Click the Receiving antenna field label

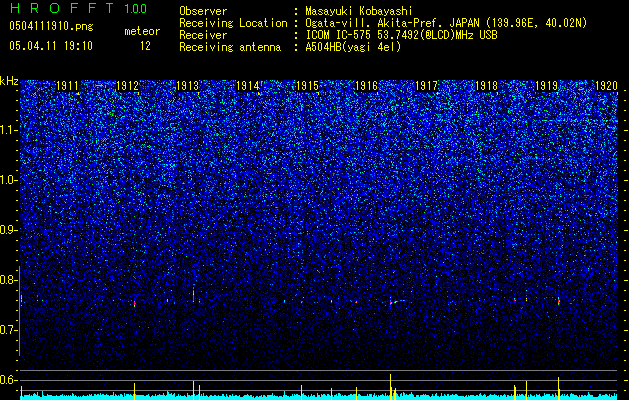(x=230, y=47)
